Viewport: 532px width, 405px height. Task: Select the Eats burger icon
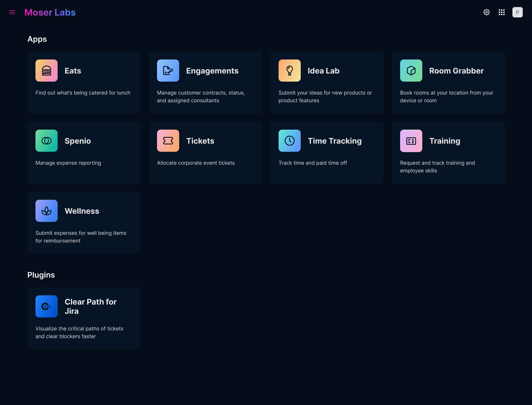(47, 71)
